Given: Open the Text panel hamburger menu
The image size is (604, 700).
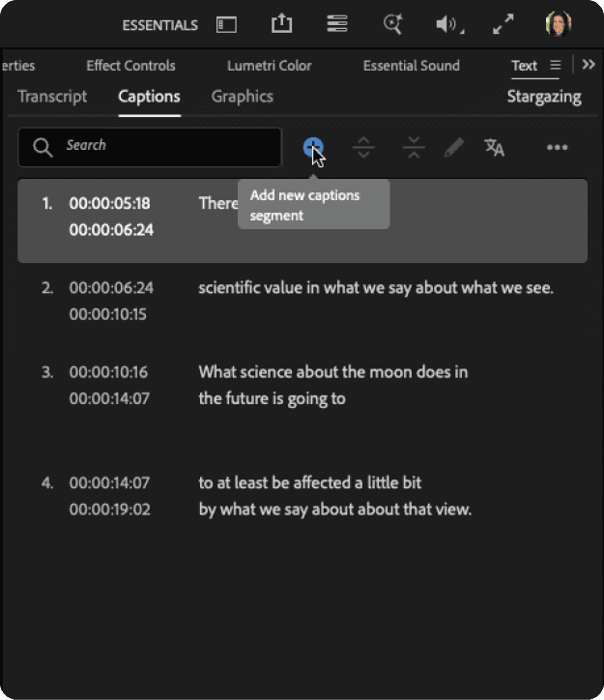Looking at the screenshot, I should tap(556, 65).
